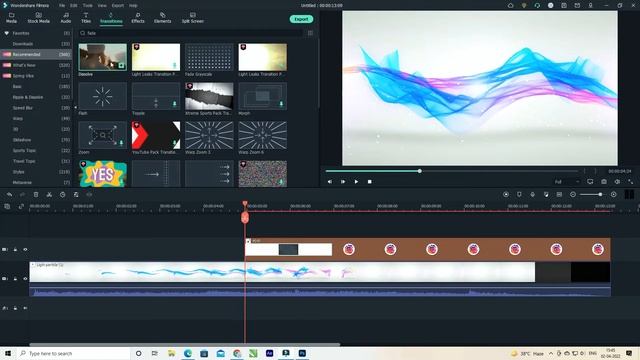Click the delete trash icon

[x=36, y=195]
